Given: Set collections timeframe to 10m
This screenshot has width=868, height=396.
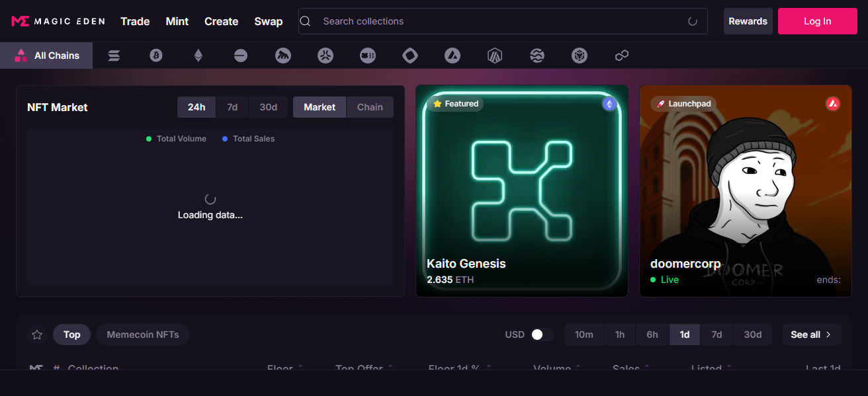Looking at the screenshot, I should click(584, 335).
